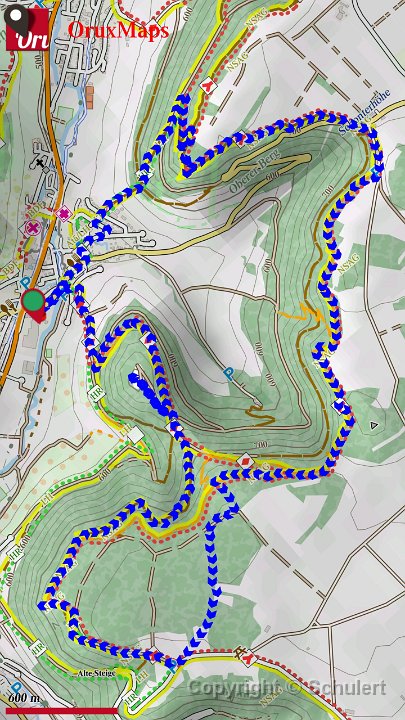This screenshot has width=405, height=720.
Task: Click the OruxMaps title text
Action: click(118, 31)
